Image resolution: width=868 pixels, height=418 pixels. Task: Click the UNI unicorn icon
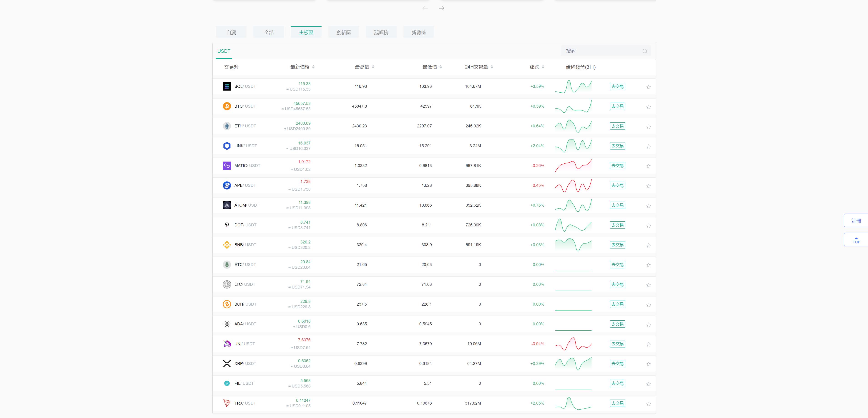click(x=227, y=344)
